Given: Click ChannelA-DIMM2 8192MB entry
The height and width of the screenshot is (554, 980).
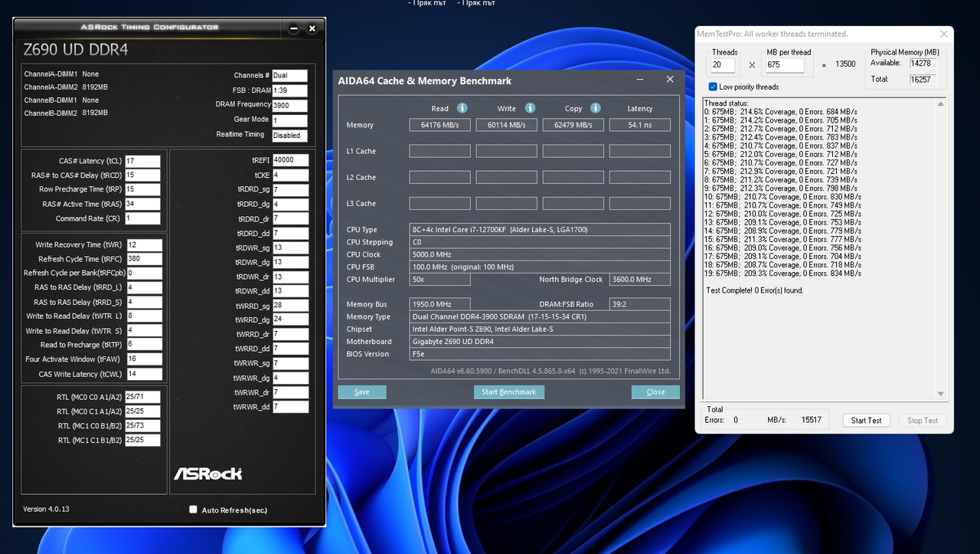Looking at the screenshot, I should pos(66,87).
